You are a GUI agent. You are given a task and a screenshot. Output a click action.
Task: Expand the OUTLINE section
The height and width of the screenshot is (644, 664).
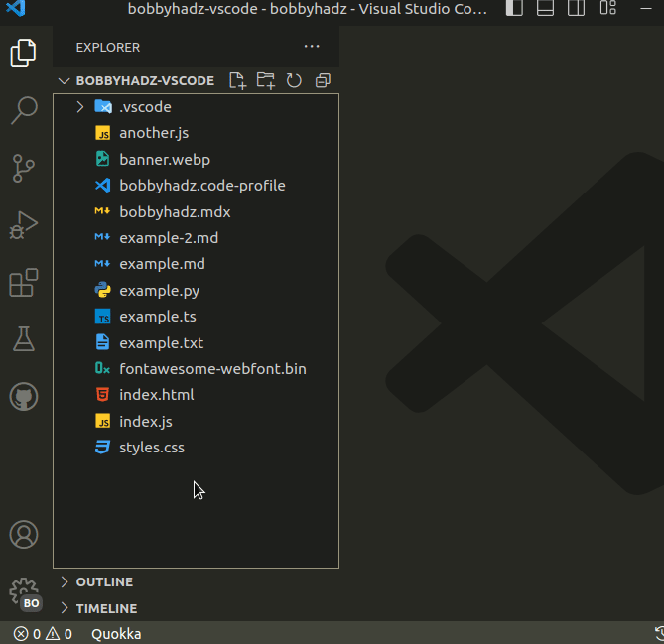pyautogui.click(x=197, y=581)
